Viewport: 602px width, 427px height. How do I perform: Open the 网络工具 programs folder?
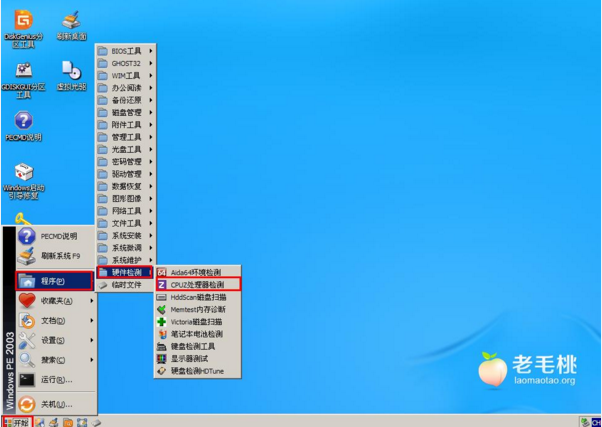click(x=125, y=210)
